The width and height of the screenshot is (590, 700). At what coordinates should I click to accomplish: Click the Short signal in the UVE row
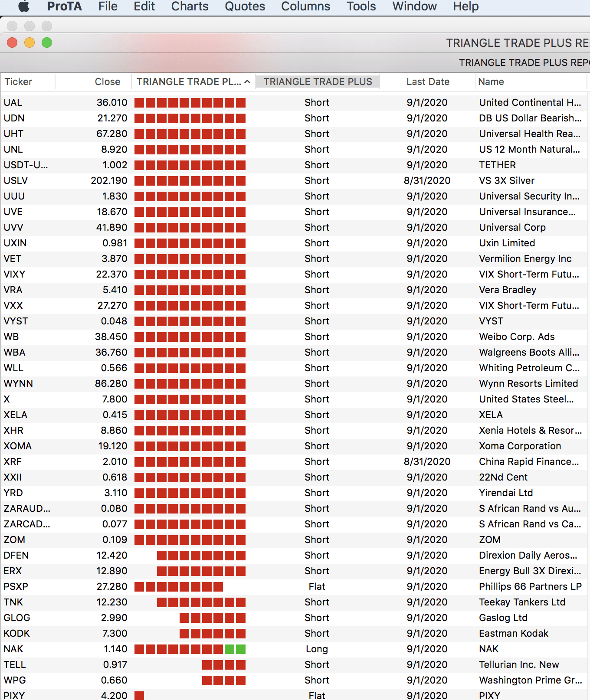[x=317, y=212]
